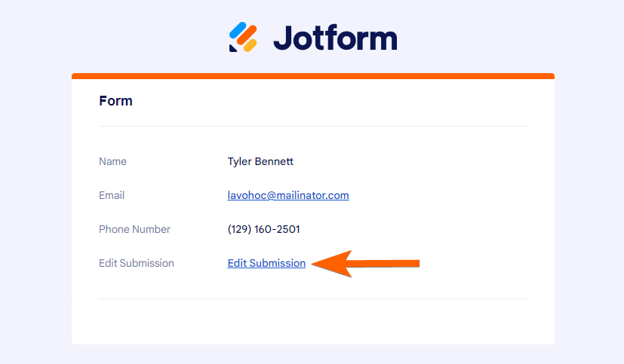Click the gray Edit Submission row label
This screenshot has height=364, width=624.
coord(136,263)
